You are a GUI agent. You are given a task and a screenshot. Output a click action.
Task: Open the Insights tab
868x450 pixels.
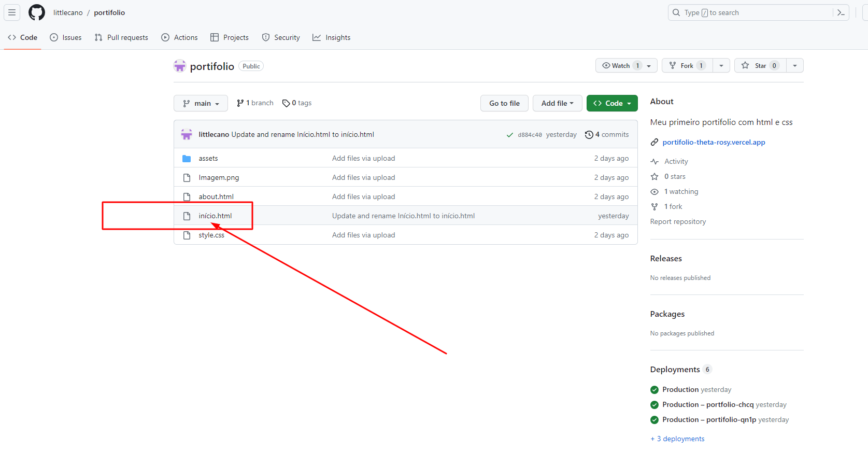(x=332, y=37)
